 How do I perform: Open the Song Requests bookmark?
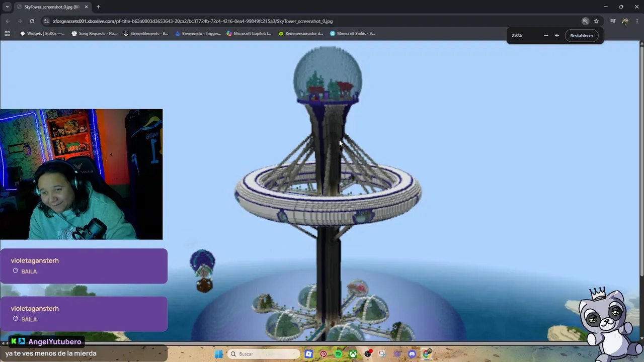point(95,34)
